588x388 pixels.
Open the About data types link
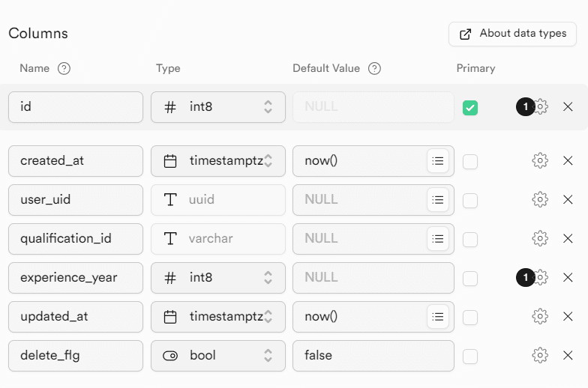pyautogui.click(x=512, y=34)
